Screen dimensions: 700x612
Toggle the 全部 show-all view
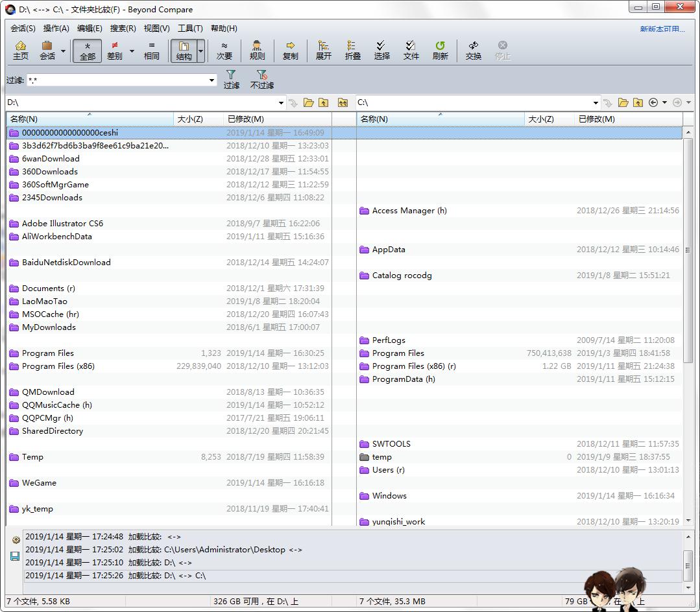(x=88, y=51)
